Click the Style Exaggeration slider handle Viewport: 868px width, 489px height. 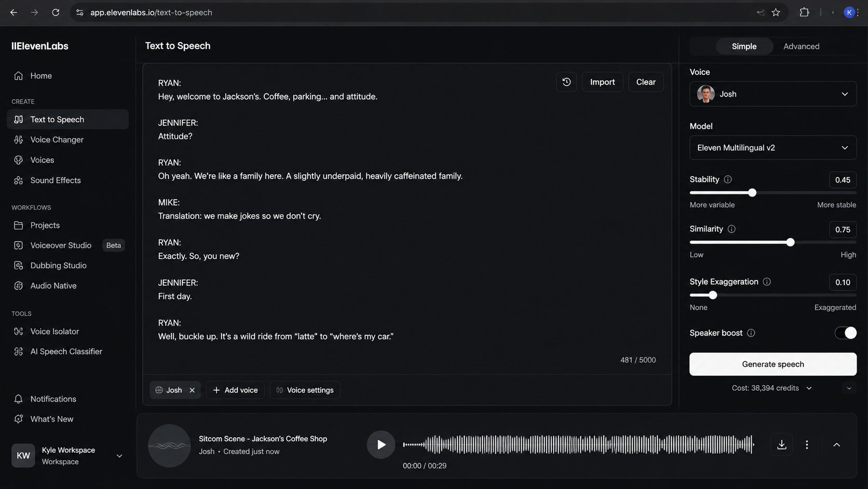pyautogui.click(x=713, y=295)
